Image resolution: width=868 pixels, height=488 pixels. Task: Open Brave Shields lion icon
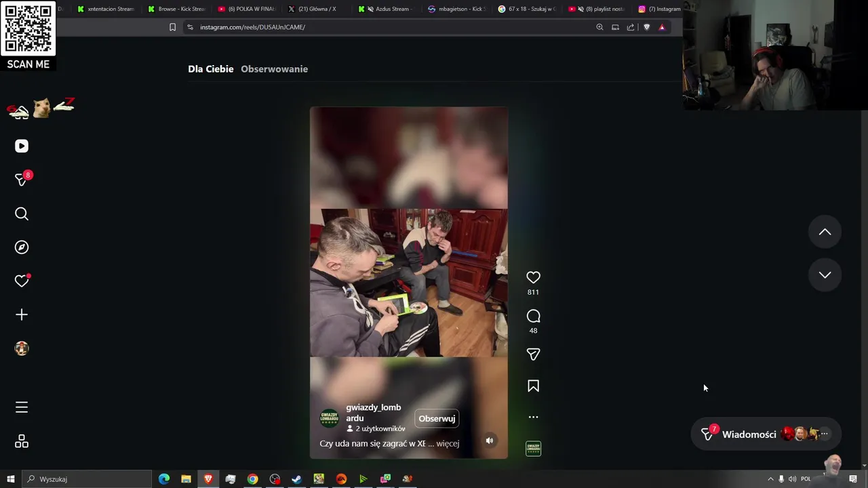[646, 27]
